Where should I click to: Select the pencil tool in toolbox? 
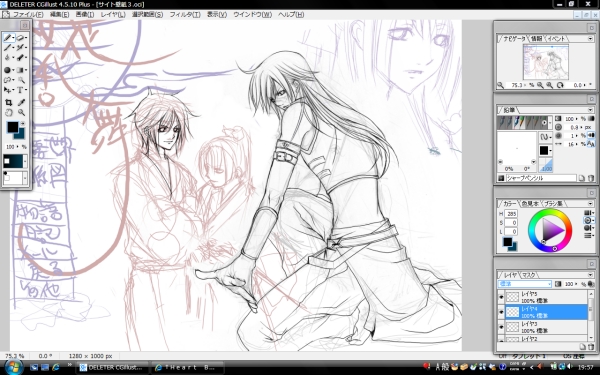pos(8,38)
